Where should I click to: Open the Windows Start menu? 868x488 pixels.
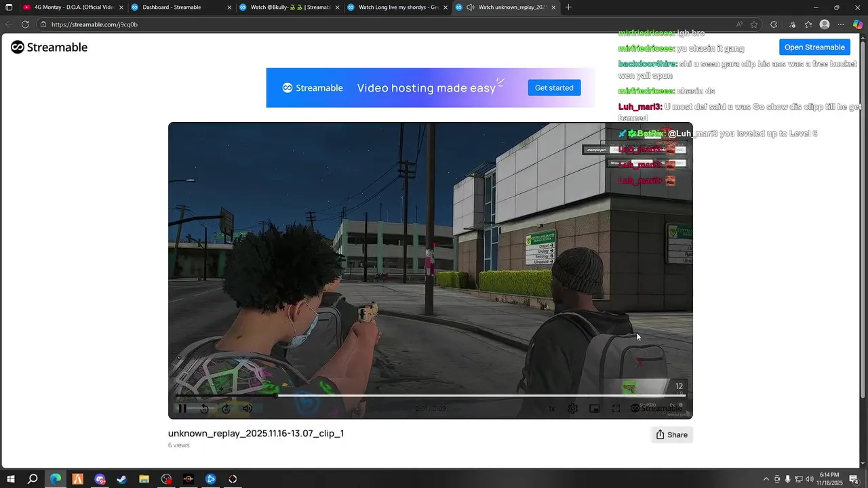click(10, 479)
